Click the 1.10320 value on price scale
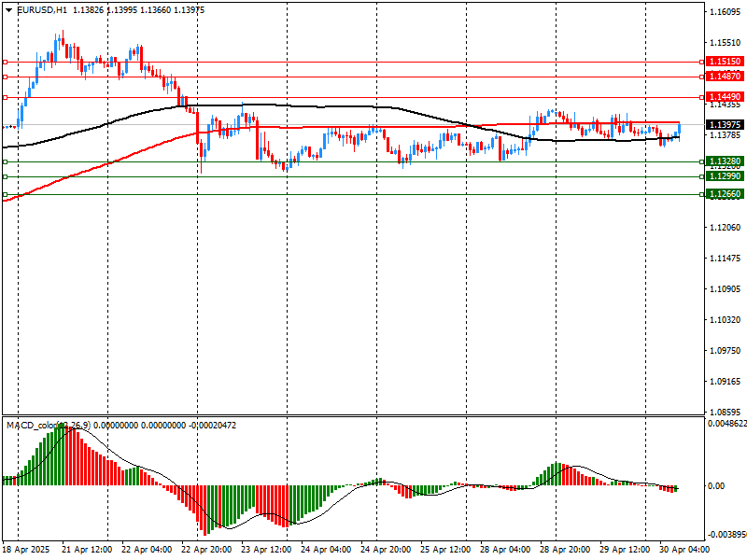Image resolution: width=747 pixels, height=560 pixels. [x=725, y=320]
